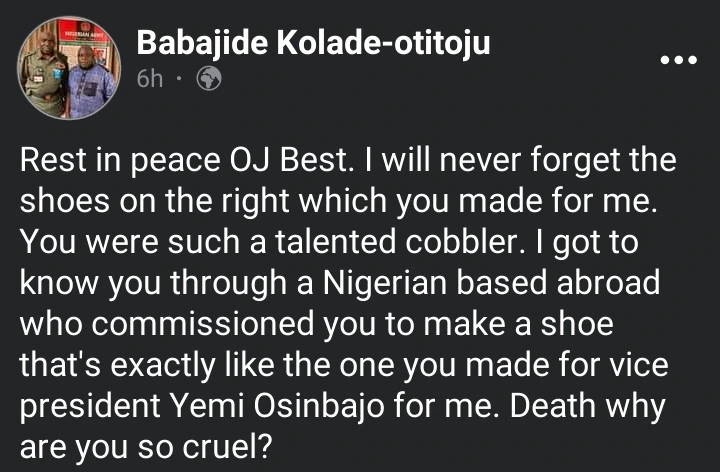Click the 6h post timestamp
The width and height of the screenshot is (720, 472).
(x=149, y=78)
